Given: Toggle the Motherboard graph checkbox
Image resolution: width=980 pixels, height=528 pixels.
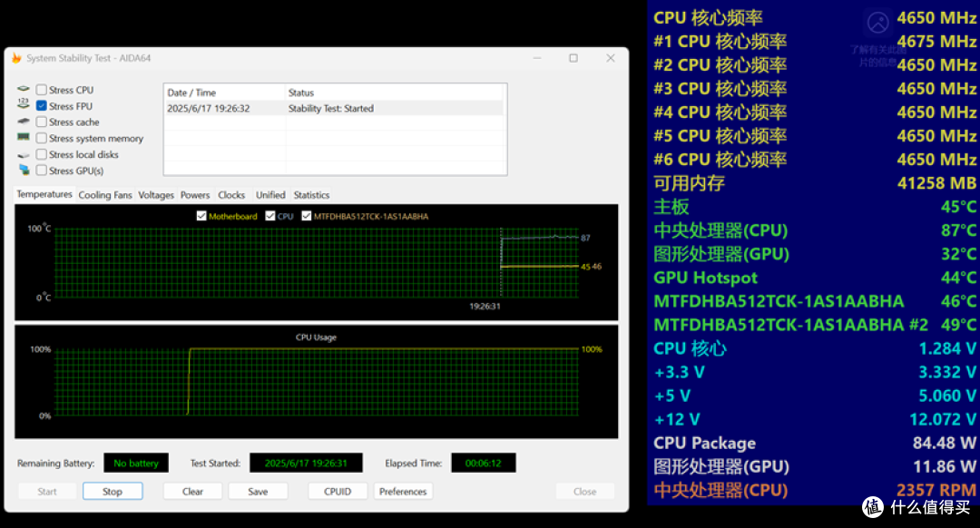Looking at the screenshot, I should click(x=201, y=216).
